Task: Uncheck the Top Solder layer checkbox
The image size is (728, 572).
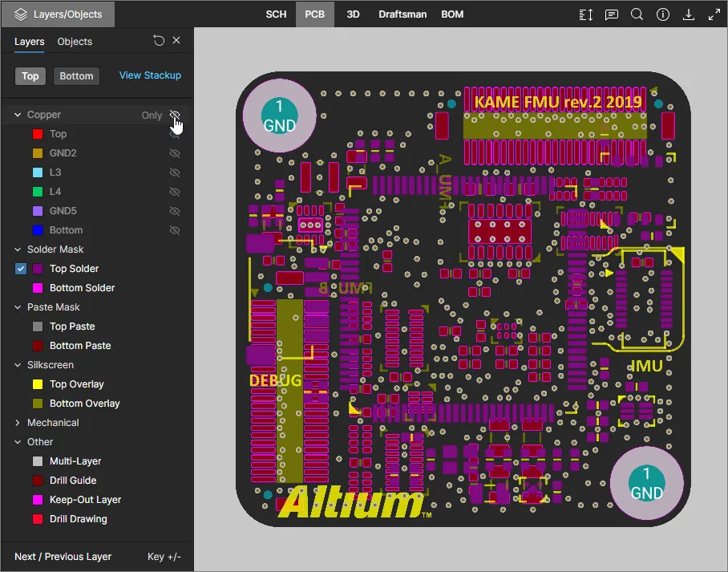Action: click(22, 269)
